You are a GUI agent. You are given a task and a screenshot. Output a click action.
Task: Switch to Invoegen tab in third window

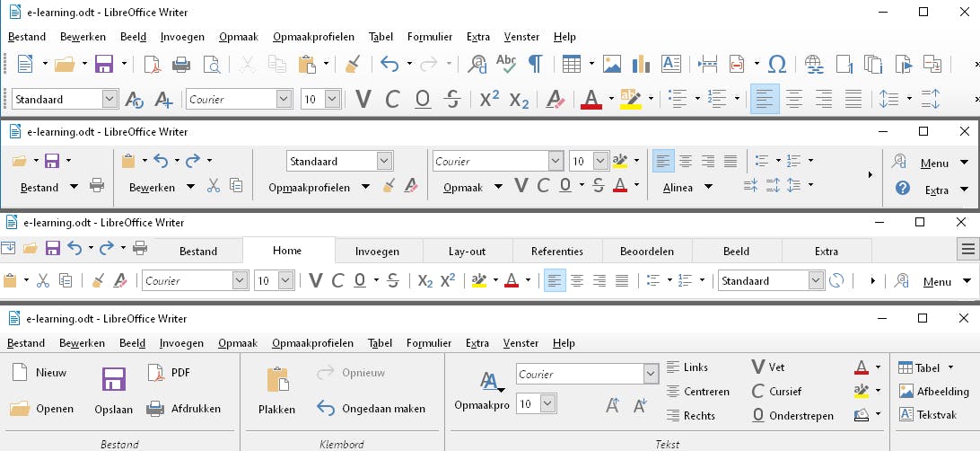[378, 252]
